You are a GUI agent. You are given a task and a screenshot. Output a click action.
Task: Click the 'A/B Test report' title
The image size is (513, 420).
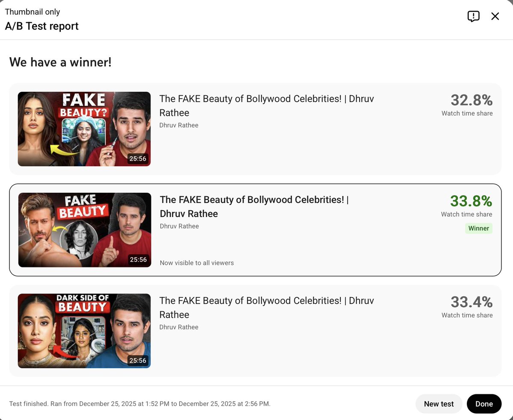(42, 26)
